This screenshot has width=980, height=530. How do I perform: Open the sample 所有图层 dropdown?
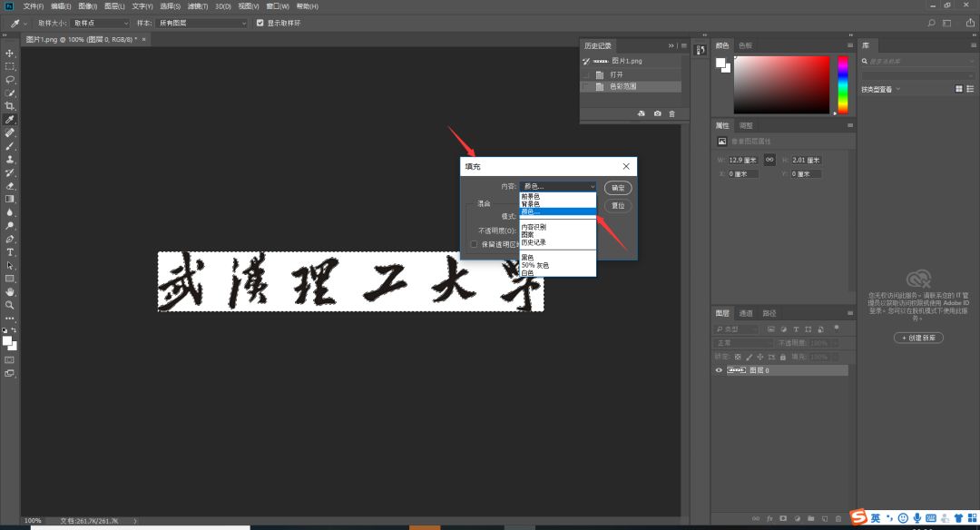pos(202,23)
